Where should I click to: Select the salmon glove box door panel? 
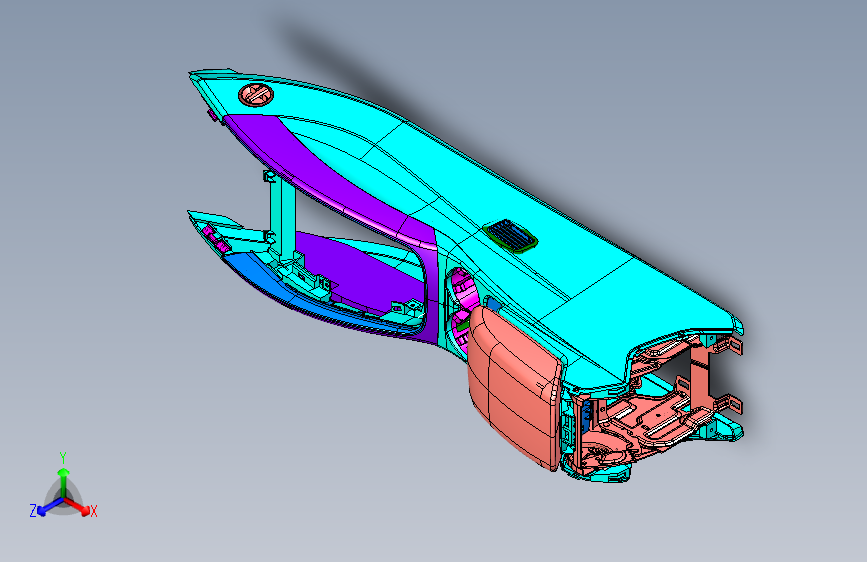514,387
